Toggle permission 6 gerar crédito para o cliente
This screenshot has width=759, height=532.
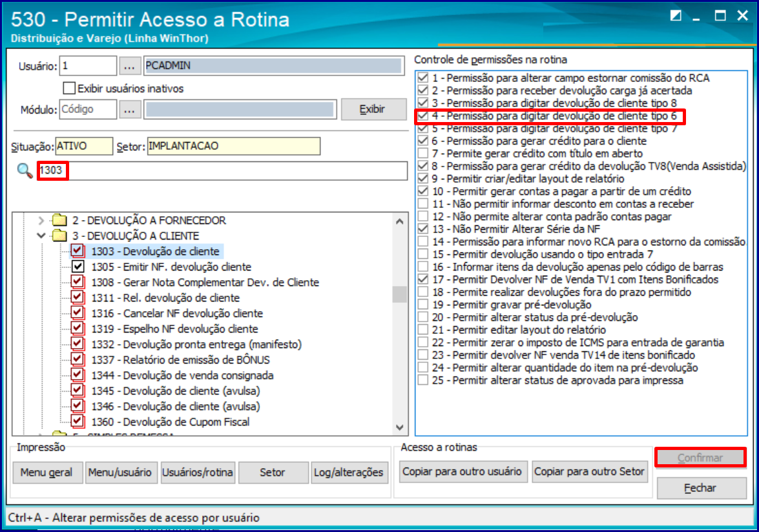[x=423, y=141]
